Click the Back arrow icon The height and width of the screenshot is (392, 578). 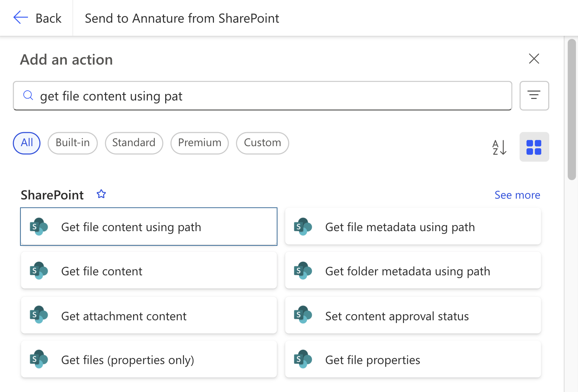20,17
